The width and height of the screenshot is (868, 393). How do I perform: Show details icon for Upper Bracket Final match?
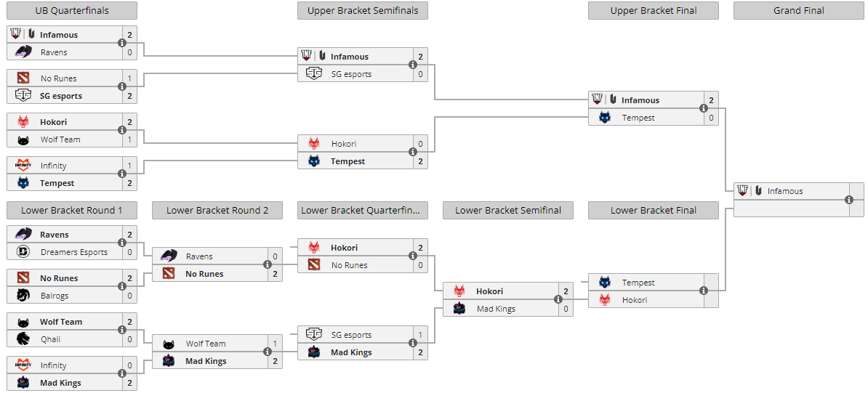tap(703, 108)
